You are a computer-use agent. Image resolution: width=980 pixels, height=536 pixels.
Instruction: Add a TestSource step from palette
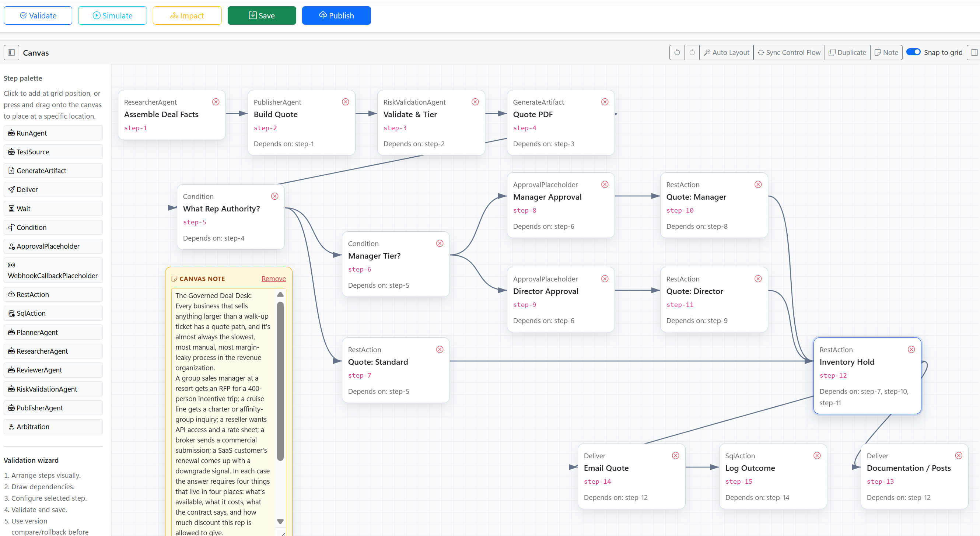[53, 152]
